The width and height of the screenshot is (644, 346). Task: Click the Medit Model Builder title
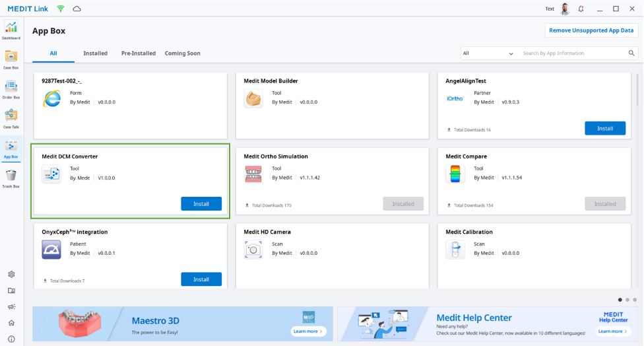(271, 81)
